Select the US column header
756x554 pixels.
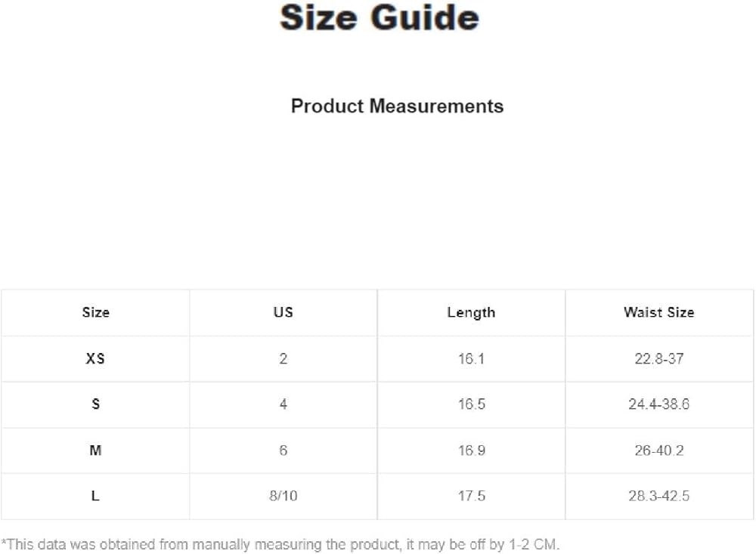283,312
